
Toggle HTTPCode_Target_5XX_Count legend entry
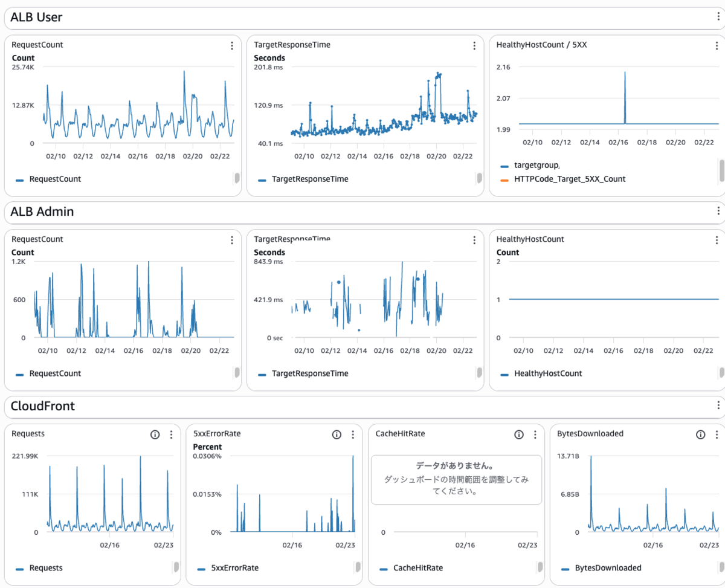click(x=563, y=179)
